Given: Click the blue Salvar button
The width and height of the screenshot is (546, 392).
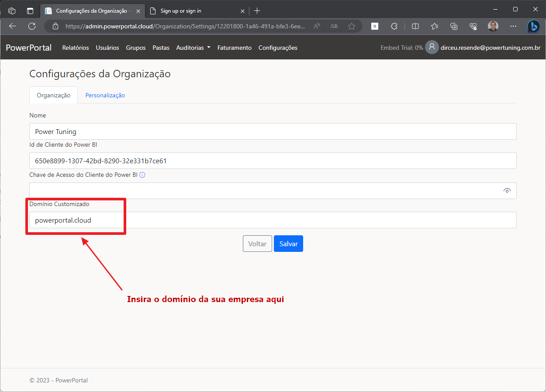Looking at the screenshot, I should click(288, 244).
